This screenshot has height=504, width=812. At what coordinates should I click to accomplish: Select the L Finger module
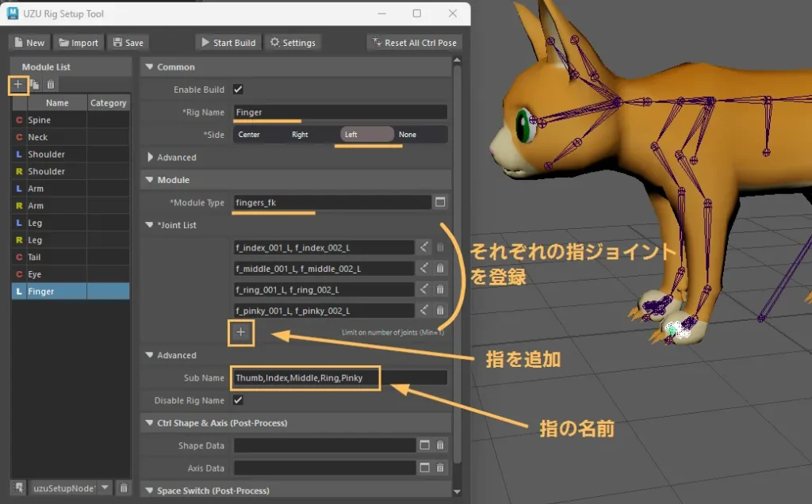(x=71, y=291)
